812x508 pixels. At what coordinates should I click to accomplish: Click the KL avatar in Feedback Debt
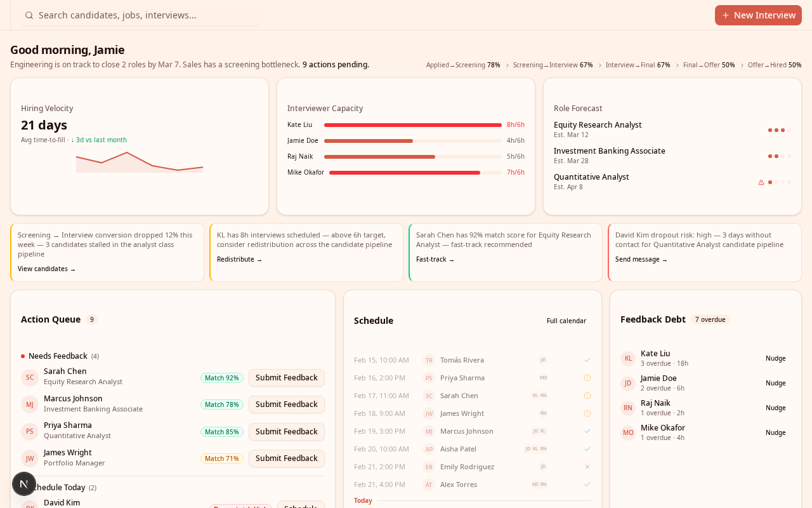627,358
